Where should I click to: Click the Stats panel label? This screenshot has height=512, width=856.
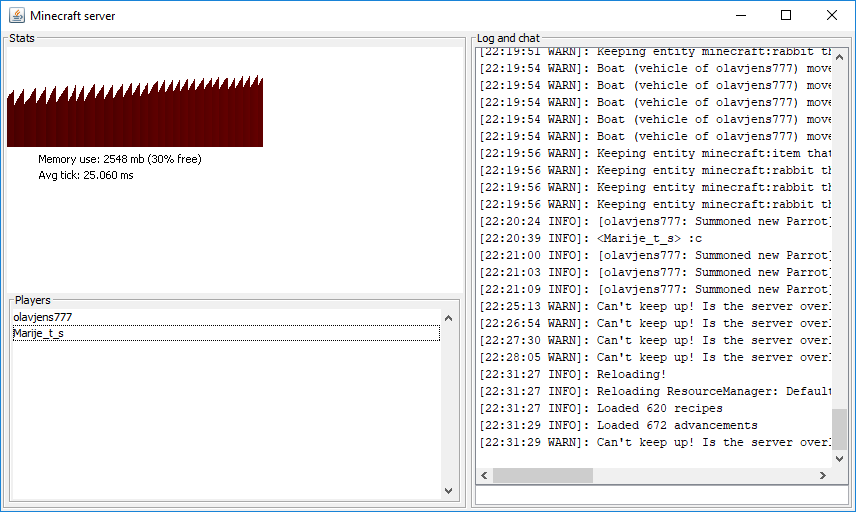click(x=22, y=38)
